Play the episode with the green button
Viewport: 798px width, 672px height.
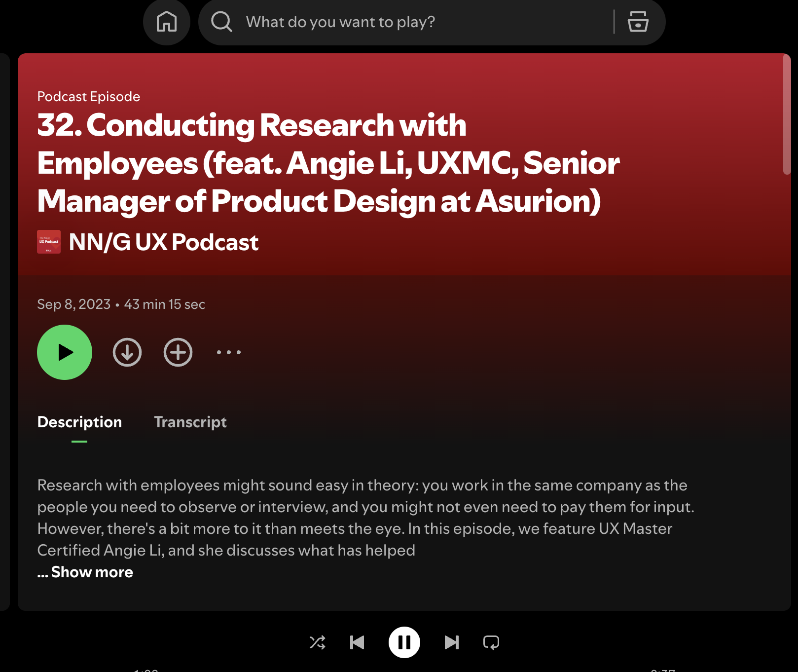pos(65,352)
